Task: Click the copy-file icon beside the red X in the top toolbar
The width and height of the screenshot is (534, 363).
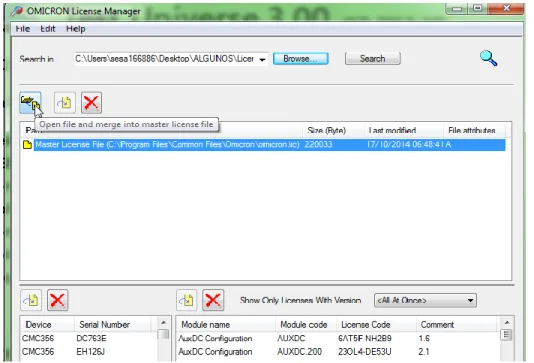Action: point(65,102)
